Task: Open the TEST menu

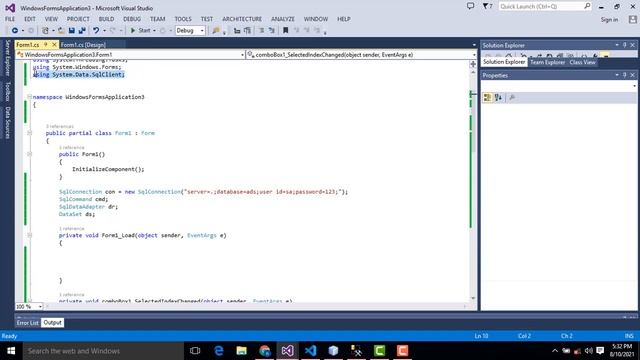Action: tap(207, 19)
